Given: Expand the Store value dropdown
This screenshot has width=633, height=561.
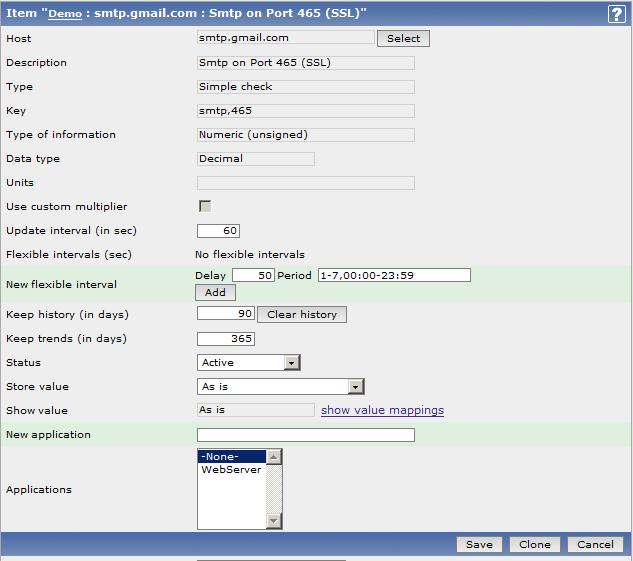Looking at the screenshot, I should pyautogui.click(x=280, y=386).
